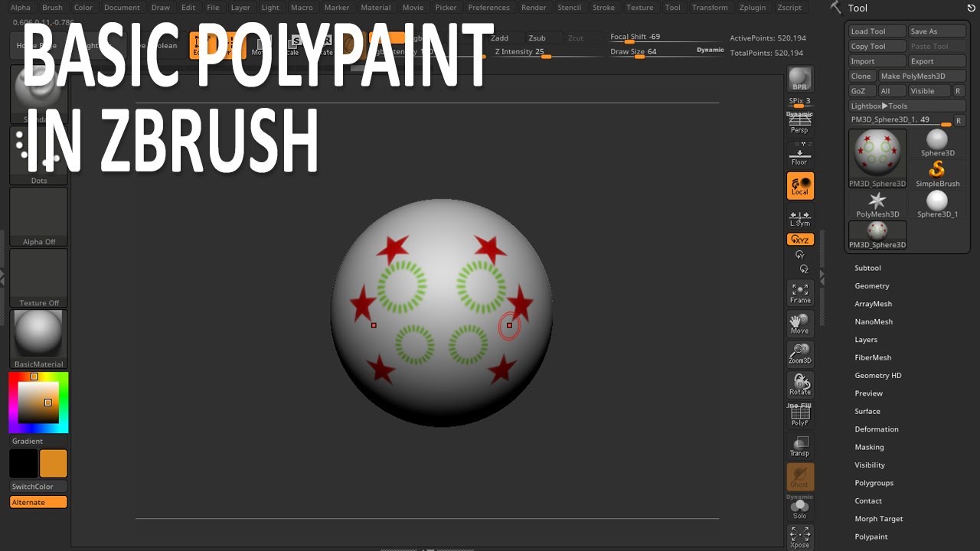Expand the Subtool section
This screenshot has width=980, height=551.
tap(867, 268)
